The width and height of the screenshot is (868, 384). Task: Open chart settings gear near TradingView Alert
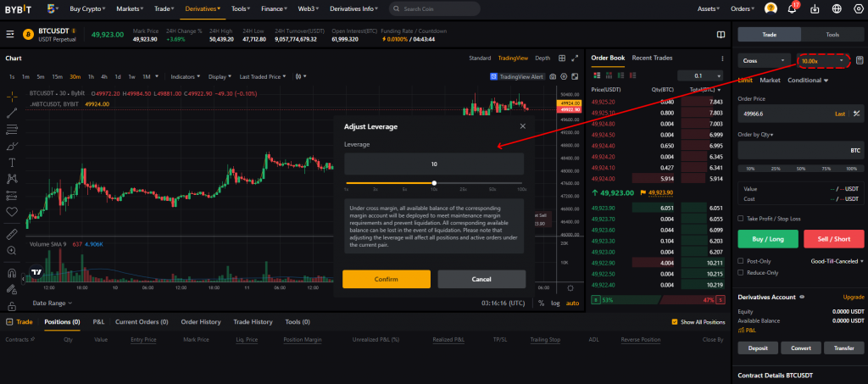click(564, 76)
